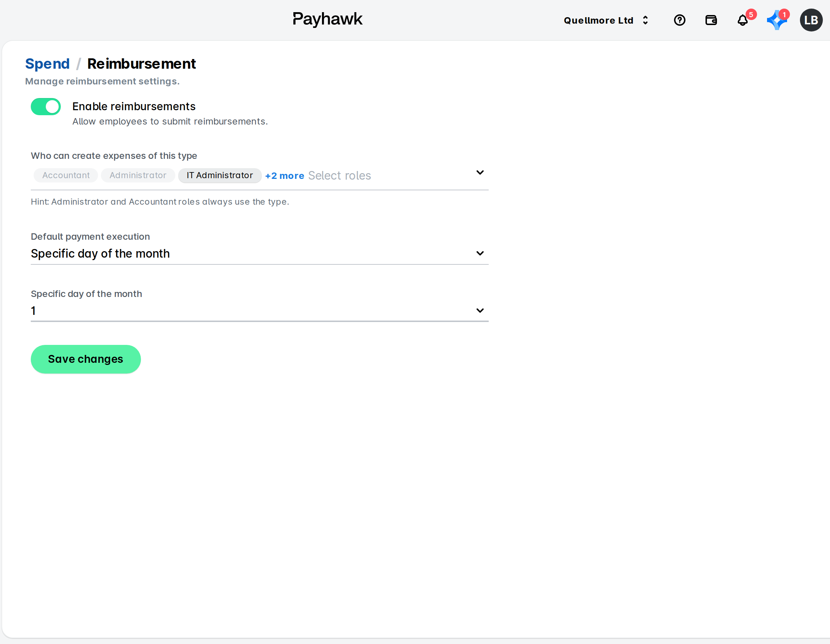The height and width of the screenshot is (644, 830).
Task: Open Specific day of the month dropdown
Action: pyautogui.click(x=260, y=311)
